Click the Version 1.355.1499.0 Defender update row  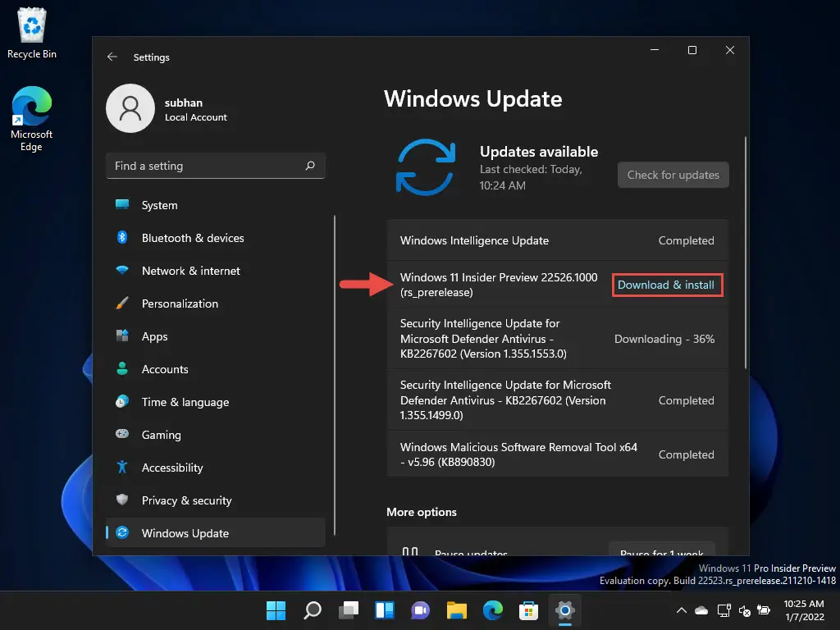point(557,400)
